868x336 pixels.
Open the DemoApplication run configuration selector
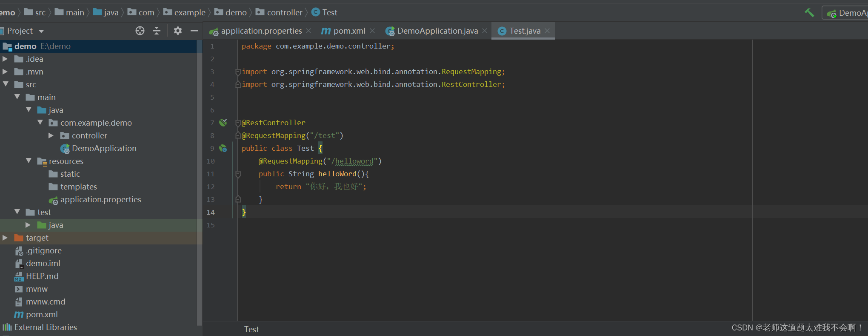(x=846, y=13)
